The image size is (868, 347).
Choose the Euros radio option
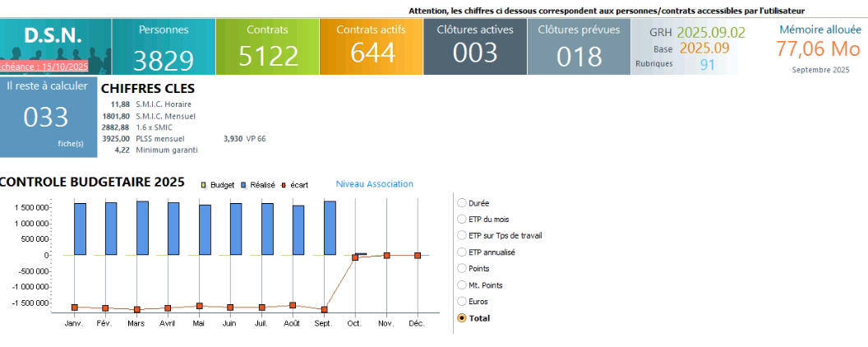[462, 301]
